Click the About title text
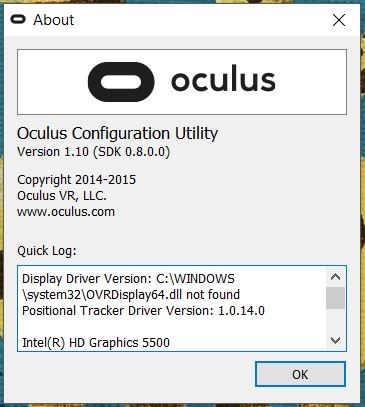Image resolution: width=365 pixels, height=407 pixels. click(53, 20)
